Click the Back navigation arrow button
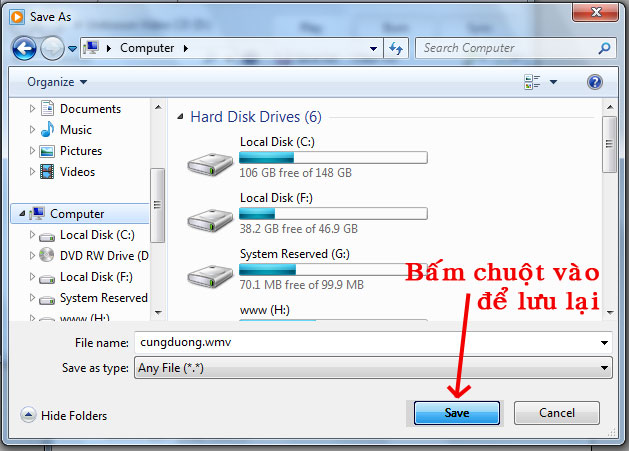The width and height of the screenshot is (629, 451). (x=25, y=48)
